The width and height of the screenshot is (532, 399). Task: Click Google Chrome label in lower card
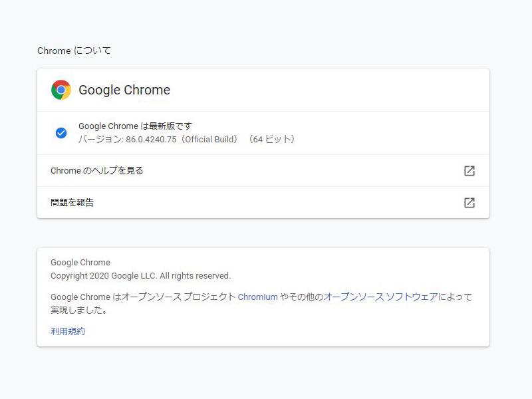tap(80, 262)
